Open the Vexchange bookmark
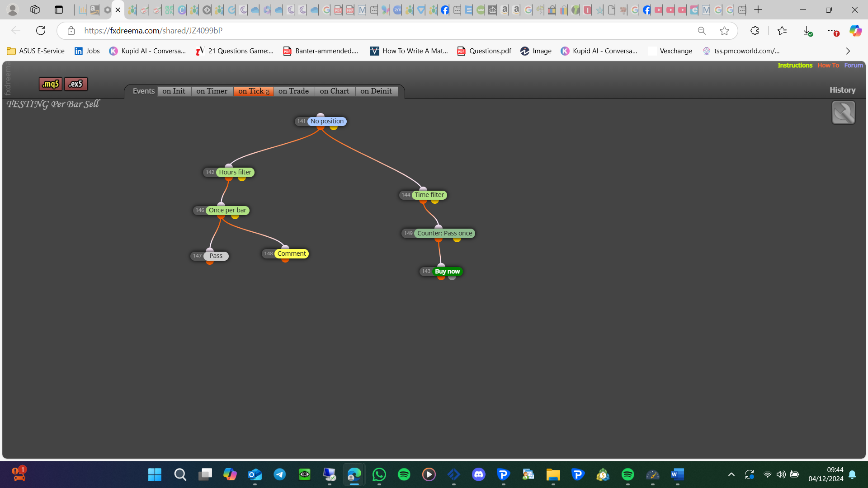This screenshot has width=868, height=488. (670, 51)
